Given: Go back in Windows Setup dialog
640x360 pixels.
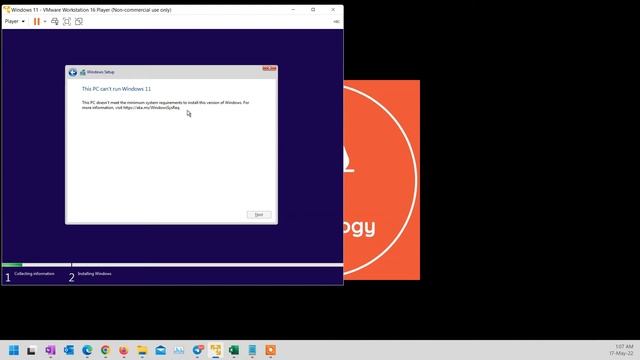Looking at the screenshot, I should (73, 72).
